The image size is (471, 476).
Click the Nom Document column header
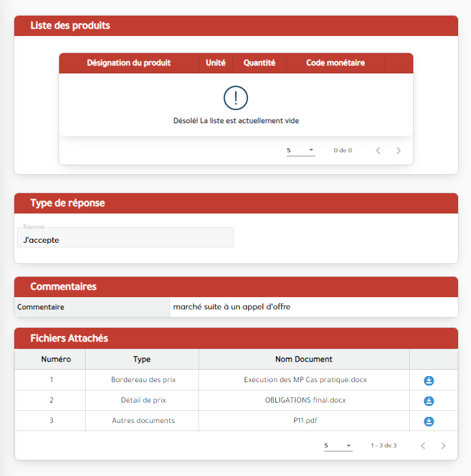[x=304, y=359]
